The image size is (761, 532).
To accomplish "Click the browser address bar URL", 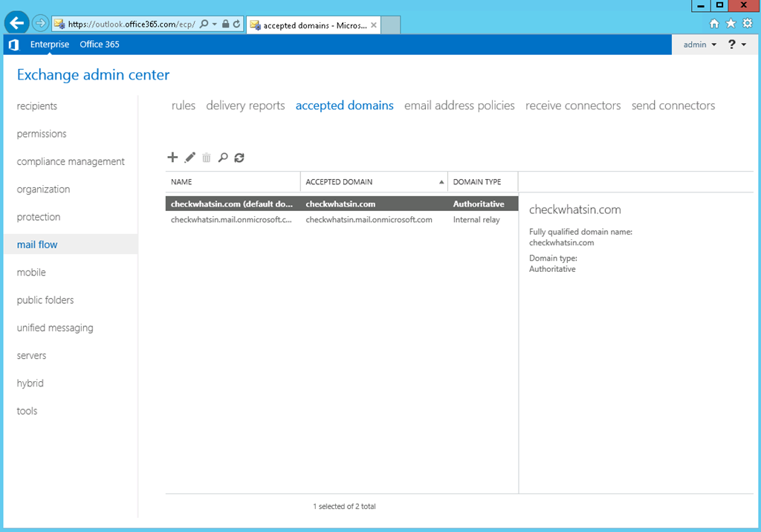I will coord(132,24).
